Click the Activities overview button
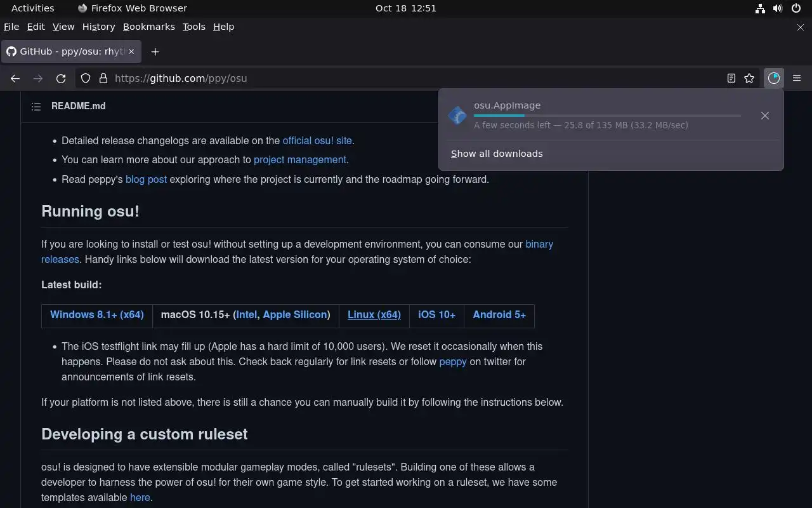Viewport: 812px width, 508px height. pyautogui.click(x=32, y=8)
